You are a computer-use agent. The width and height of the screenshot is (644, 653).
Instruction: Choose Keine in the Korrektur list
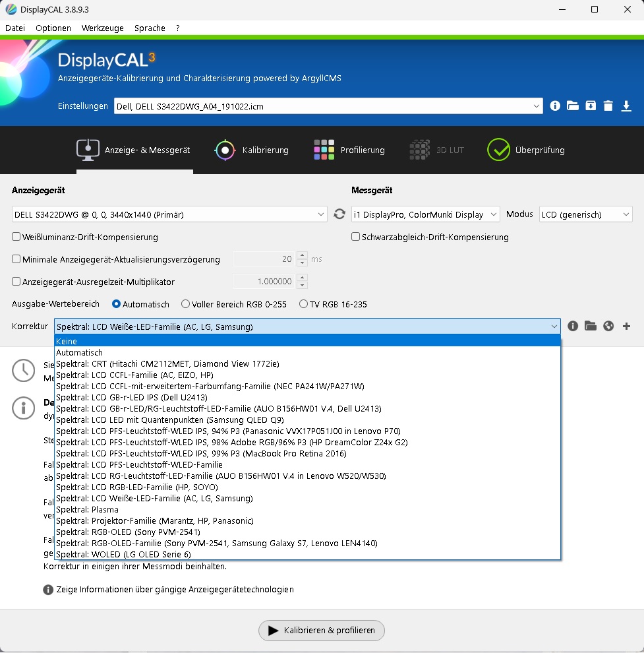(x=308, y=341)
